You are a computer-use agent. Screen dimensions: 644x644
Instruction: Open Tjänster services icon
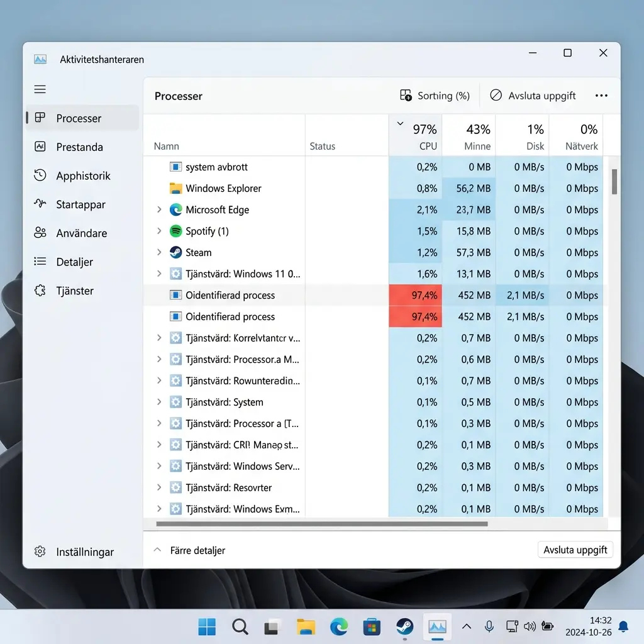tap(40, 291)
